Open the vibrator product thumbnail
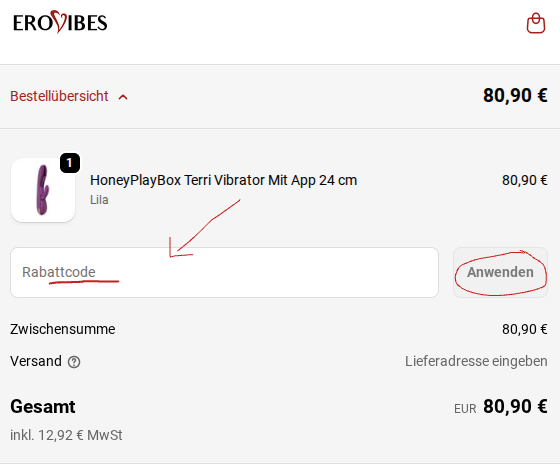 (x=43, y=190)
